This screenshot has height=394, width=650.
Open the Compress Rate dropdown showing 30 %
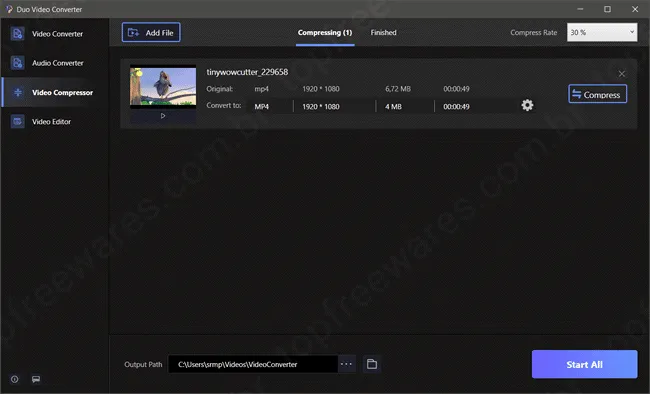602,32
